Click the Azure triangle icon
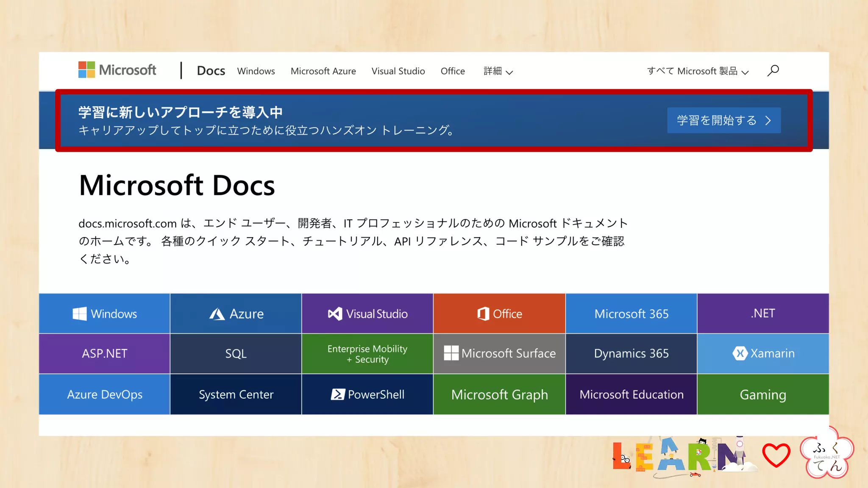Viewport: 868px width, 488px height. pyautogui.click(x=217, y=314)
